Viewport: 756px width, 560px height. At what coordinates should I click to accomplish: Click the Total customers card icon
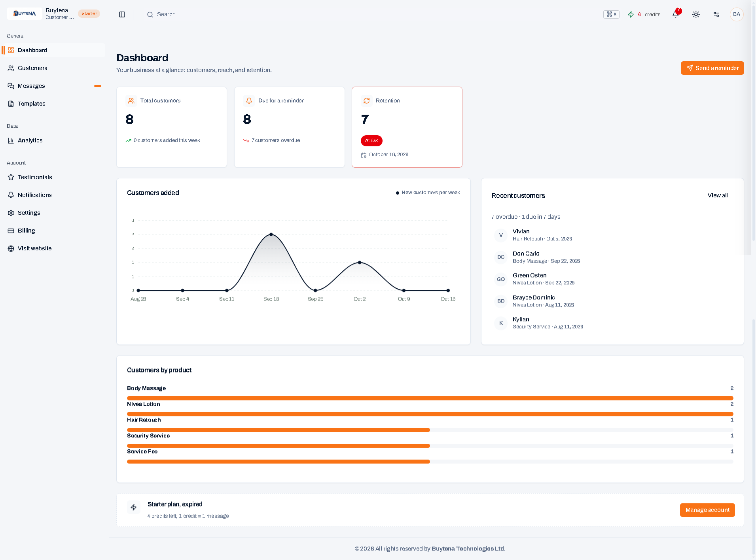pyautogui.click(x=131, y=101)
